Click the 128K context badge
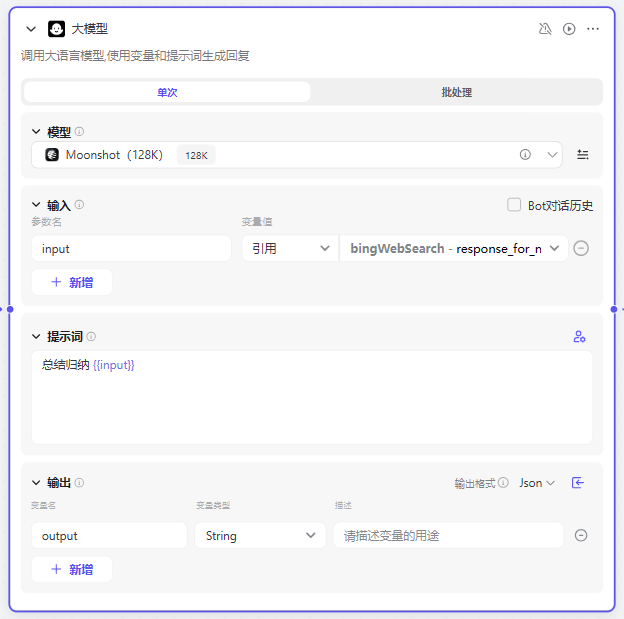Image resolution: width=624 pixels, height=619 pixels. (196, 155)
